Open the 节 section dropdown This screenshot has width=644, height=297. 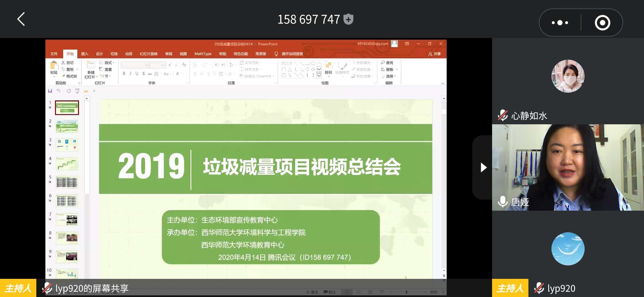pyautogui.click(x=106, y=76)
